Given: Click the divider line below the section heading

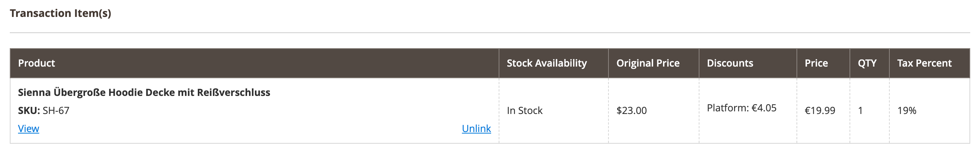Looking at the screenshot, I should pos(490,33).
